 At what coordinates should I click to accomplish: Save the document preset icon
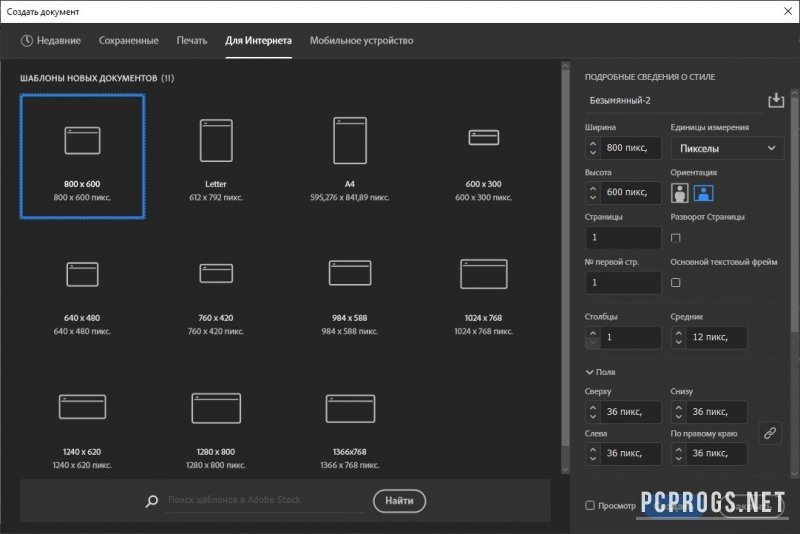(x=776, y=100)
